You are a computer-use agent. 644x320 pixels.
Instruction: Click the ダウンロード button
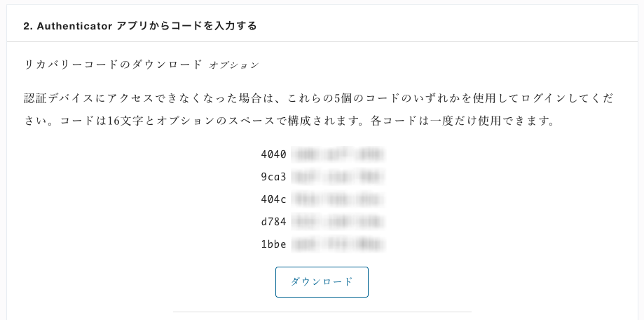pyautogui.click(x=322, y=281)
